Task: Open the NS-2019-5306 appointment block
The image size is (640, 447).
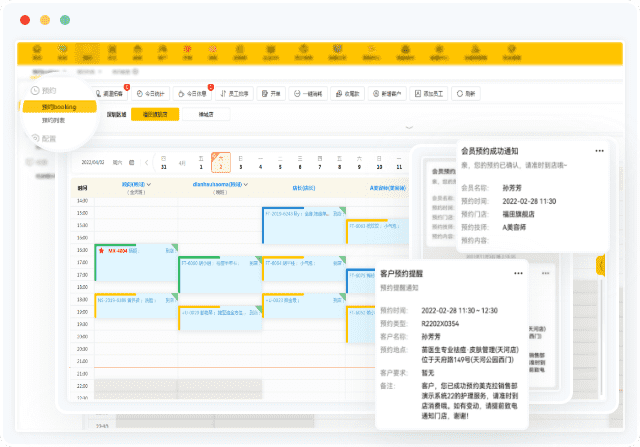Action: pos(136,305)
